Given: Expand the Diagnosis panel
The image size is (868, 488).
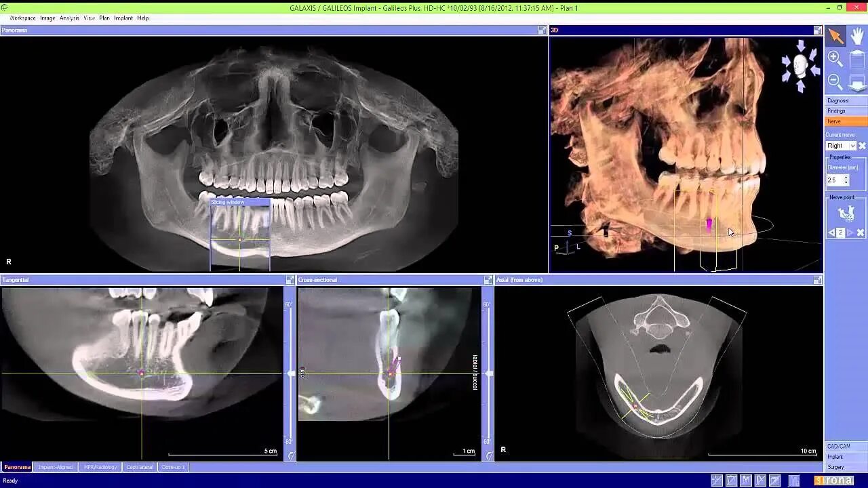Looking at the screenshot, I should coord(846,100).
